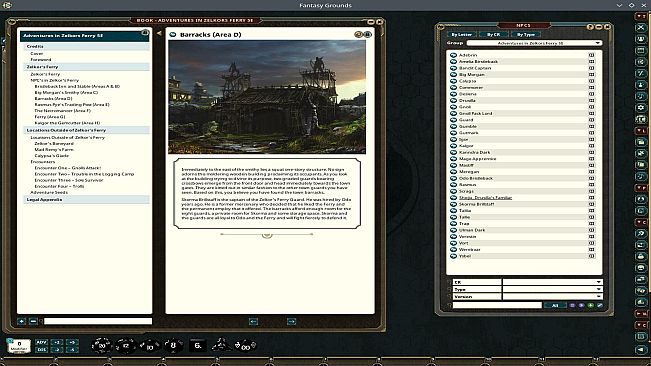Go to the next page in the book

coord(291,321)
